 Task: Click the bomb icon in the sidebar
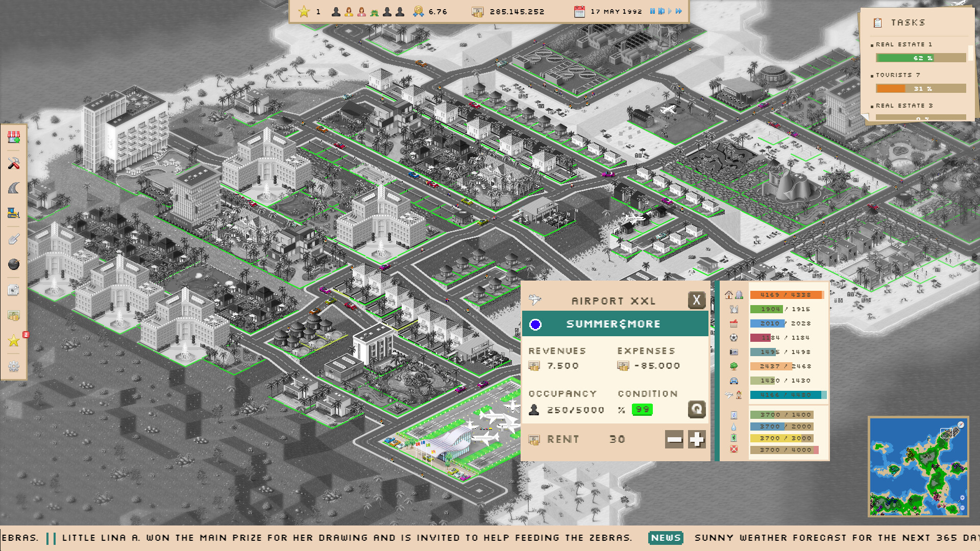point(14,262)
